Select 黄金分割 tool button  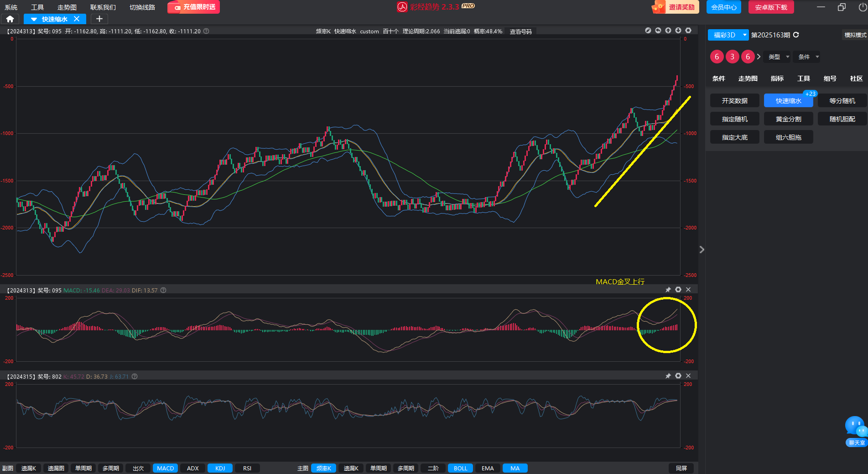pyautogui.click(x=789, y=119)
